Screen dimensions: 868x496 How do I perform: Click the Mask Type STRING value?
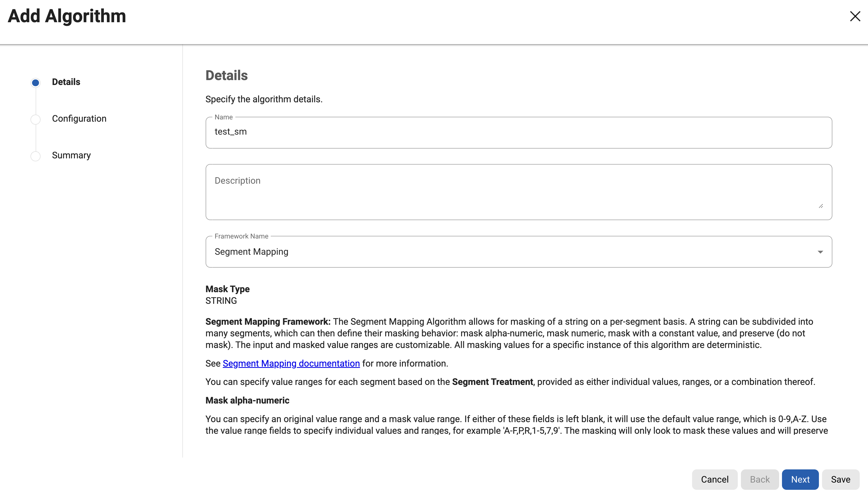[x=221, y=301]
